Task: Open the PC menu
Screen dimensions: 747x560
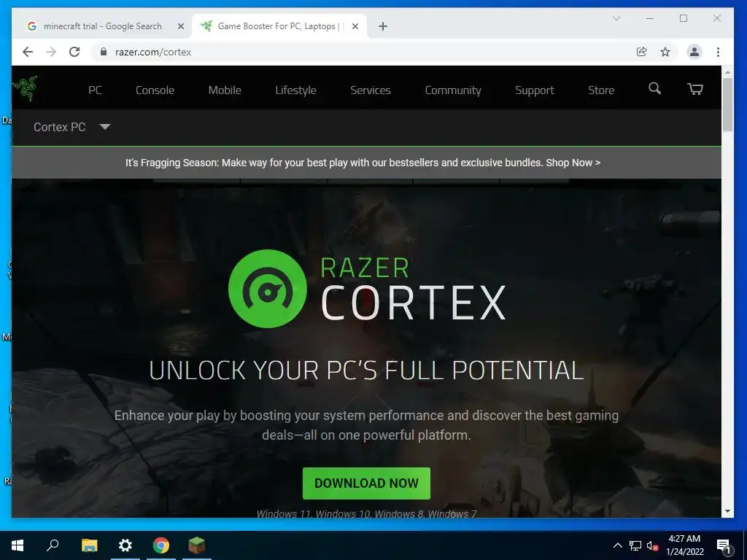Action: point(95,90)
